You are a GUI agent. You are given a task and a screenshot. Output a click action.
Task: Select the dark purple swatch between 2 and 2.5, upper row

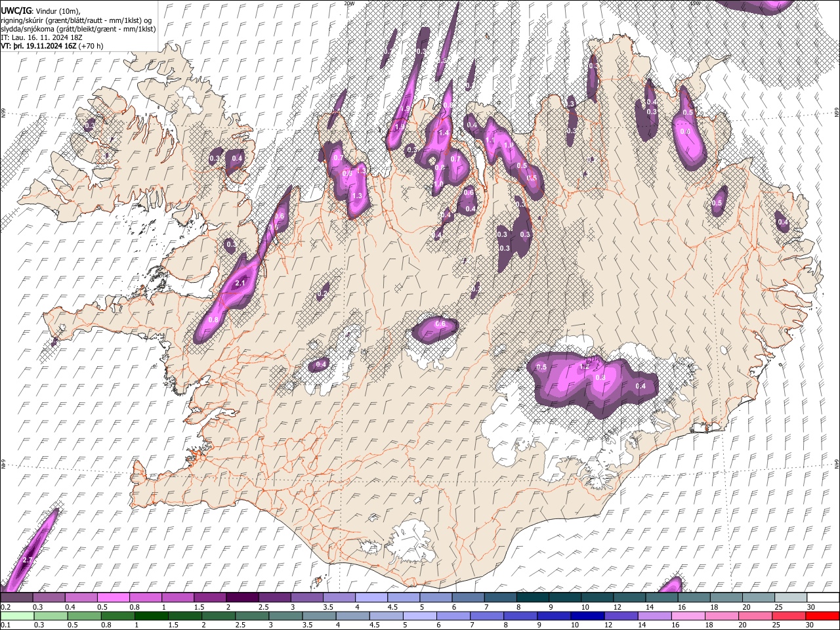241,598
